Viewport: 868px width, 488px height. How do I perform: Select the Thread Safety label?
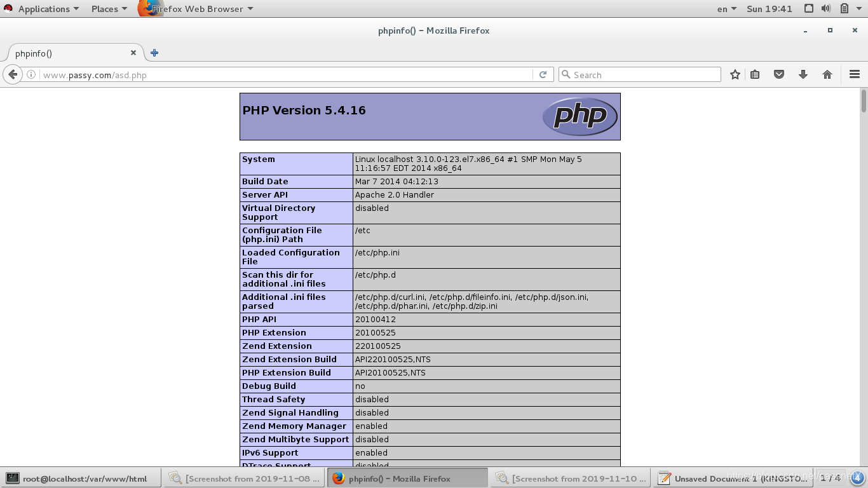click(x=273, y=400)
